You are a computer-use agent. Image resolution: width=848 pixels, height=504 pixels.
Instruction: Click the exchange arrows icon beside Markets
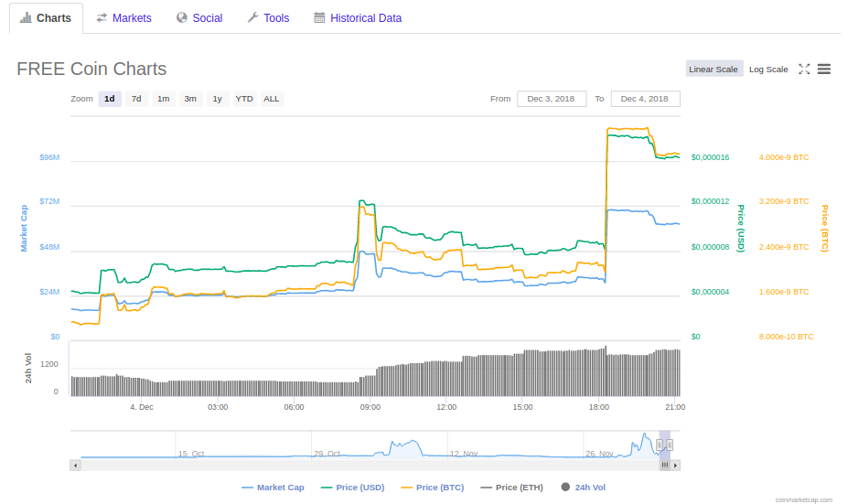click(x=102, y=18)
